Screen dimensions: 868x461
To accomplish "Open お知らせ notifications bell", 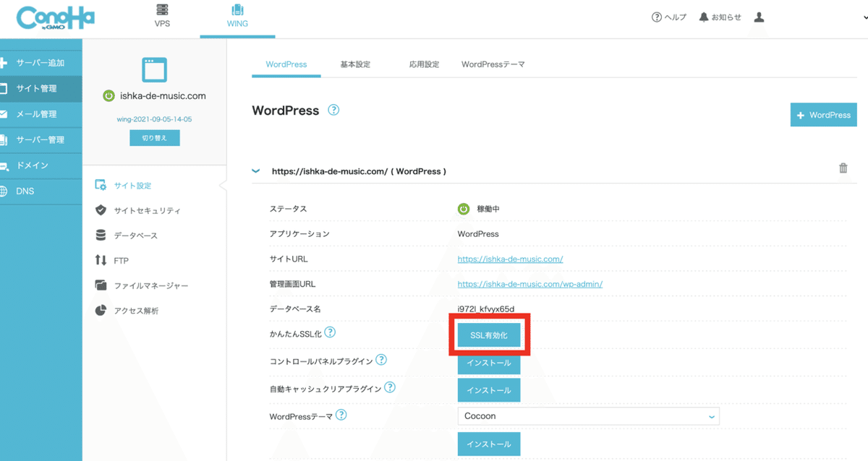I will 720,17.
